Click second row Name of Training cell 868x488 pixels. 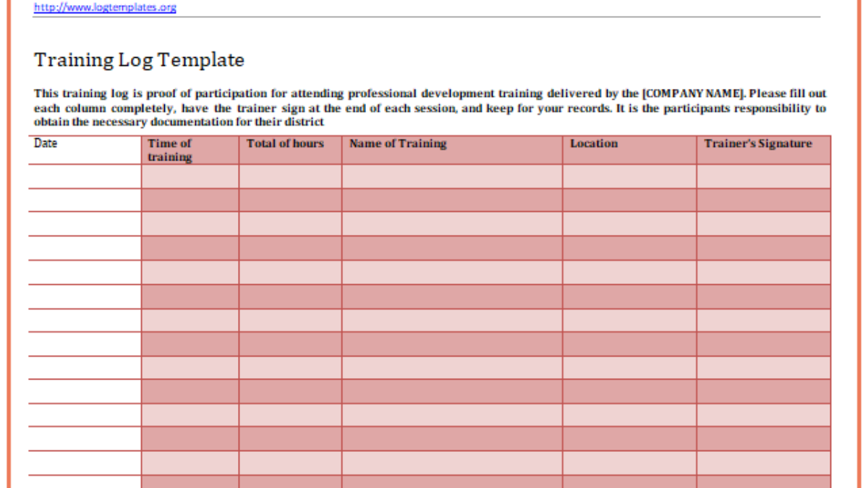[x=451, y=200]
